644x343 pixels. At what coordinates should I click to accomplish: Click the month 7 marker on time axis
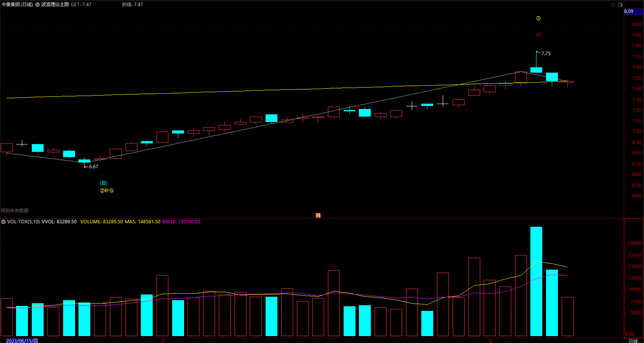click(x=163, y=341)
